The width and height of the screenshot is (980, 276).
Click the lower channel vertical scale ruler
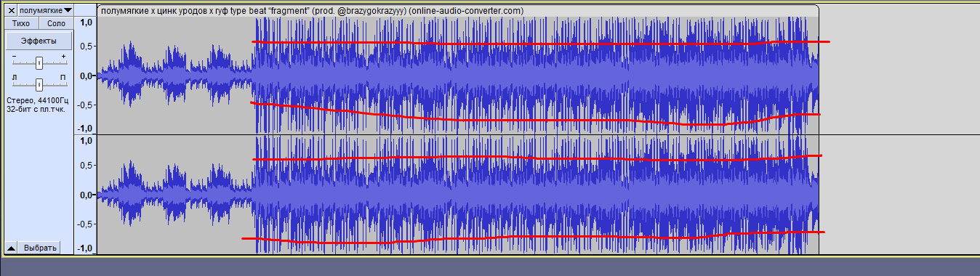[x=86, y=195]
